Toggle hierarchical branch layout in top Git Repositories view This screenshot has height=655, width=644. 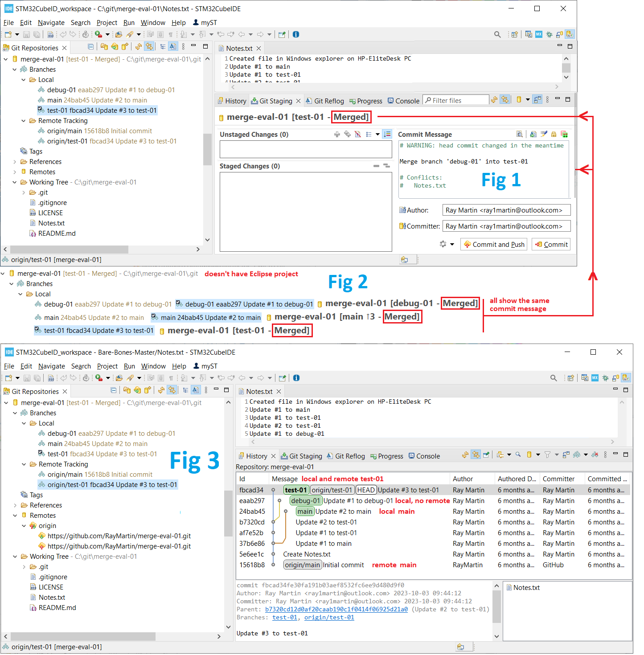[x=163, y=47]
